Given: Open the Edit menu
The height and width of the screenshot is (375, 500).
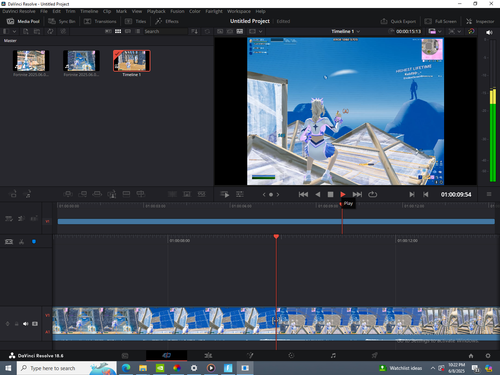Looking at the screenshot, I should (57, 11).
